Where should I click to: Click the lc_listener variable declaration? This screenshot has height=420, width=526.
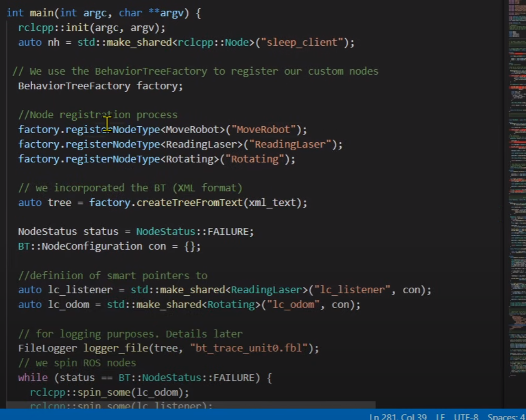click(80, 290)
